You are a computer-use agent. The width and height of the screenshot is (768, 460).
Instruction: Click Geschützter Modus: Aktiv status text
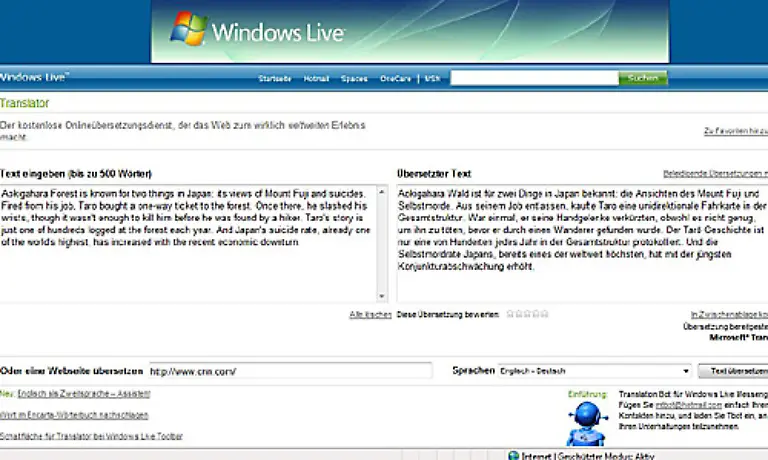pos(606,456)
